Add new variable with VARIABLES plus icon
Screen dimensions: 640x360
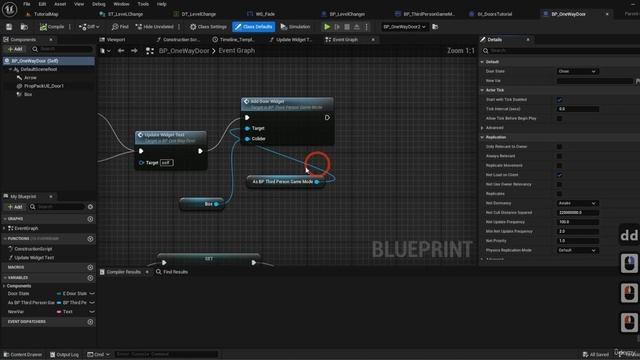(90, 278)
